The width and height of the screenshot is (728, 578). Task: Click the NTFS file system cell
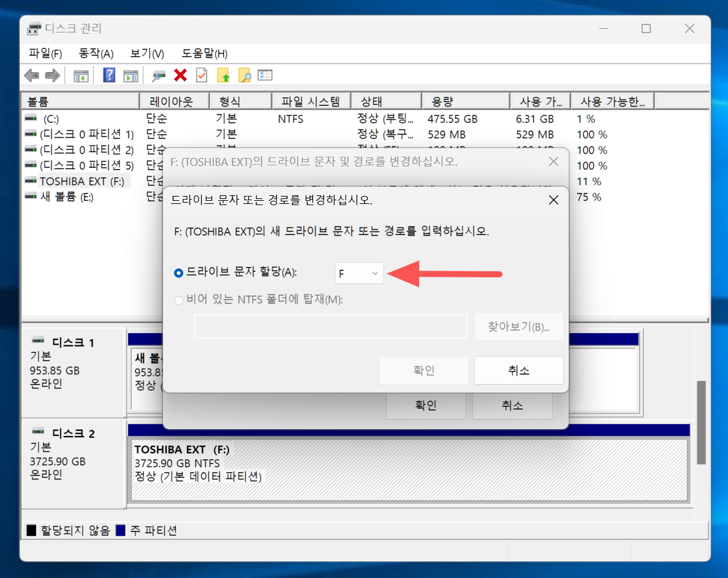290,119
